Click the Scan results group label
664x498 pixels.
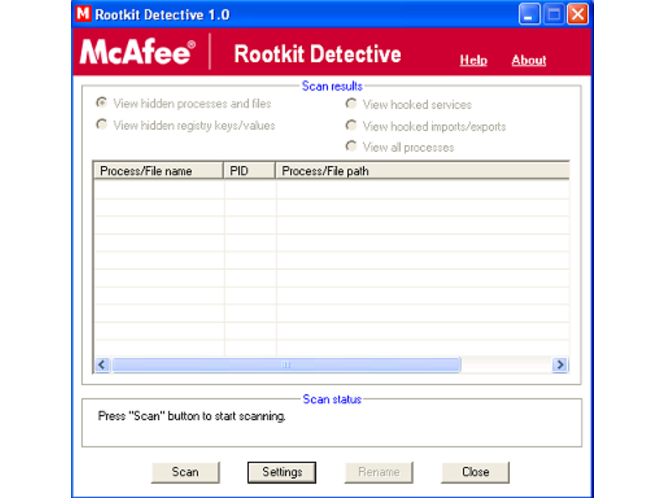332,86
